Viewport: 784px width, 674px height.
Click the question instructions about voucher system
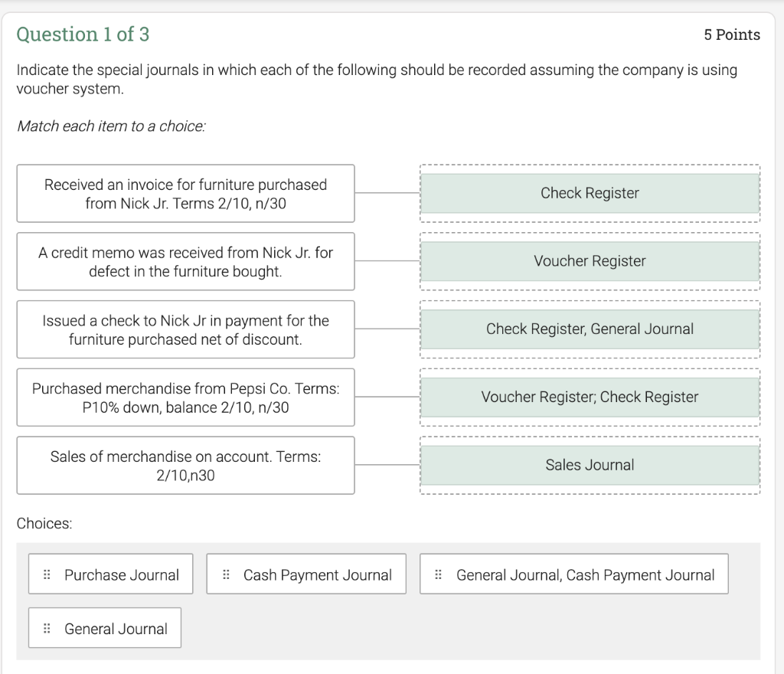click(377, 79)
